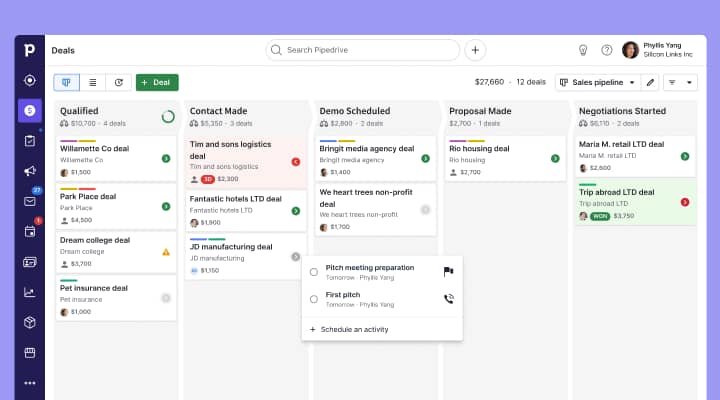Open the Sales Assistant lightbulb icon

click(583, 50)
